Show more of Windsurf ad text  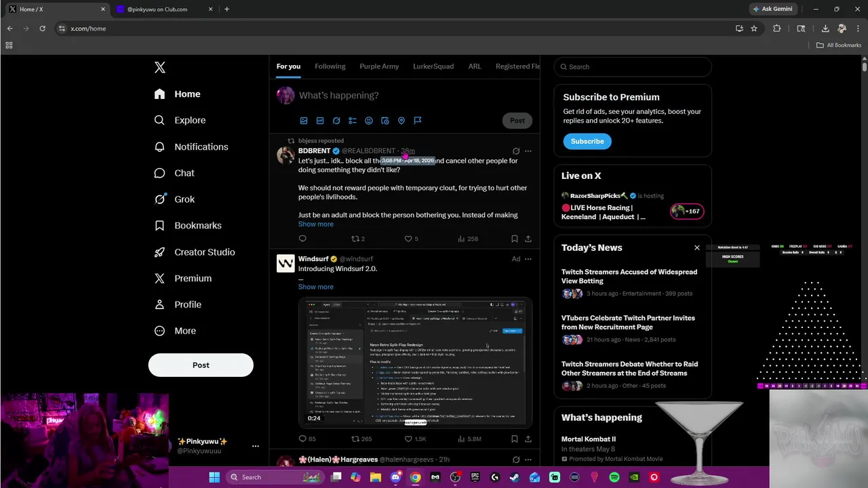315,287
